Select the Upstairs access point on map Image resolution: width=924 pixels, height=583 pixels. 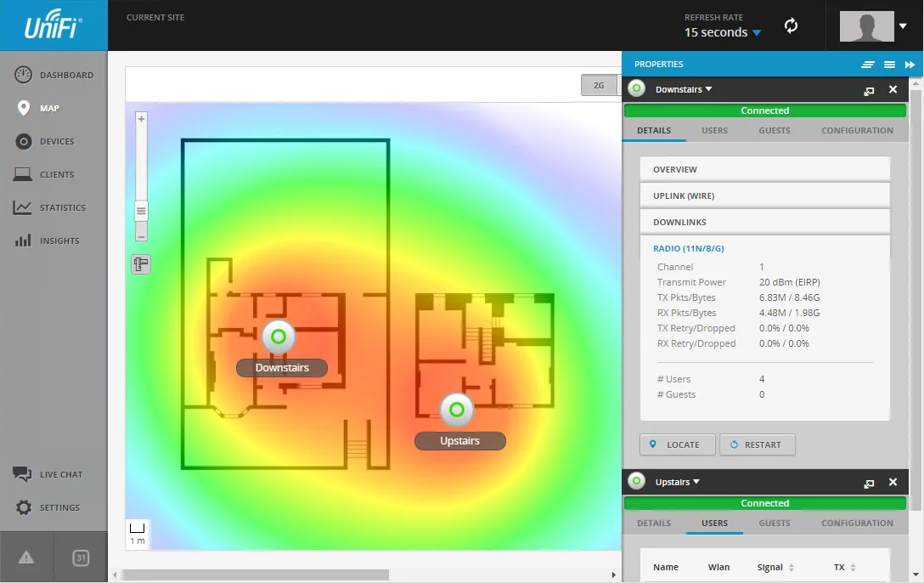point(457,410)
